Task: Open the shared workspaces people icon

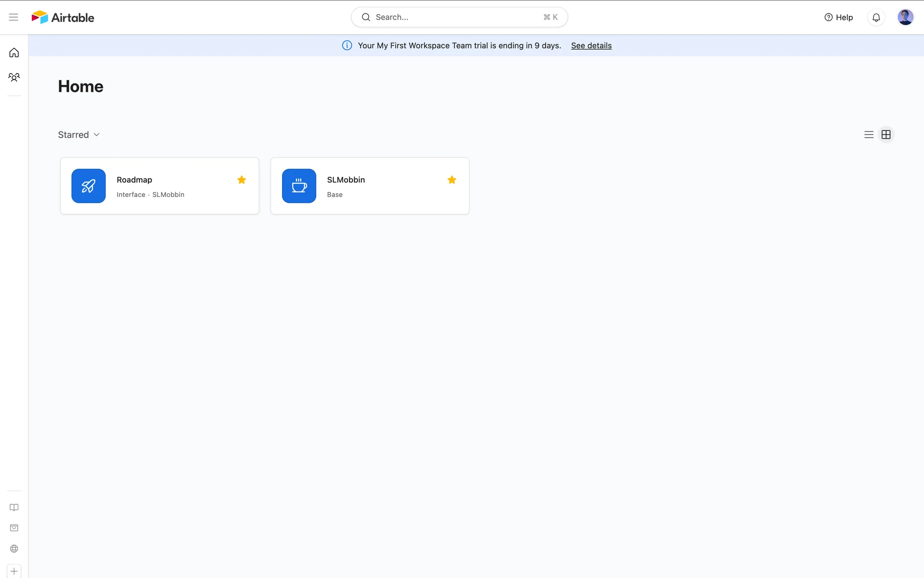Action: 14,77
